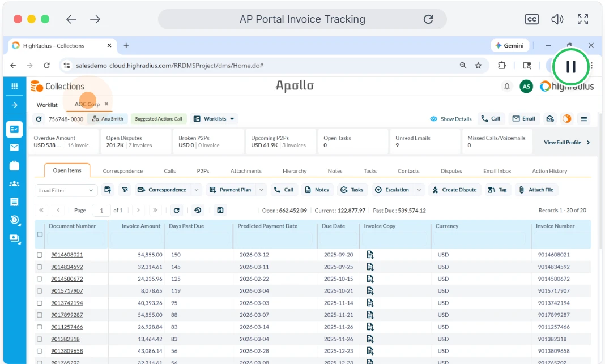Switch to the Worklist tab

(x=47, y=105)
